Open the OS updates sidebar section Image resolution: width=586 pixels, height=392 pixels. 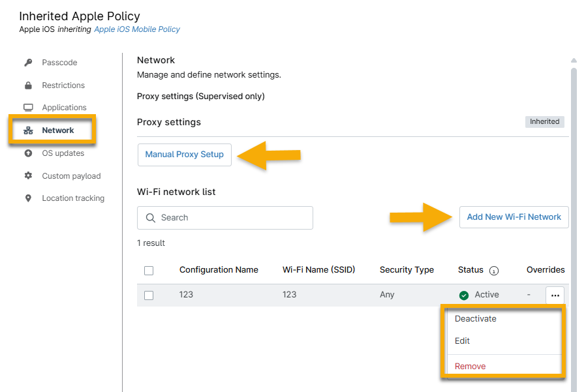point(63,153)
